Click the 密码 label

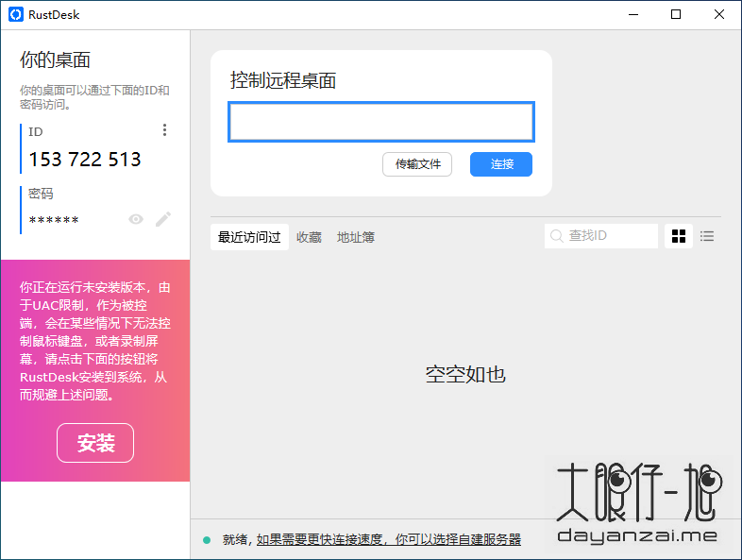pyautogui.click(x=41, y=194)
